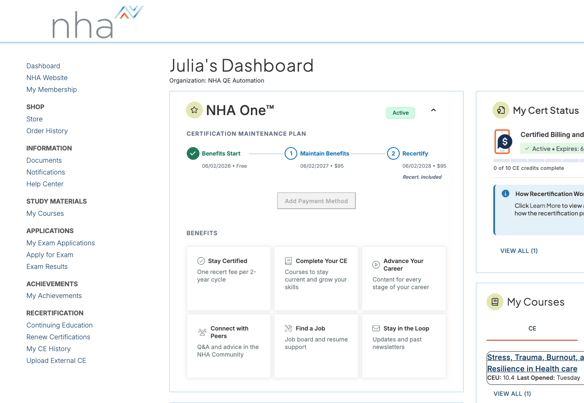The height and width of the screenshot is (403, 584).
Task: Click the Active Expires status label
Action: pyautogui.click(x=552, y=149)
